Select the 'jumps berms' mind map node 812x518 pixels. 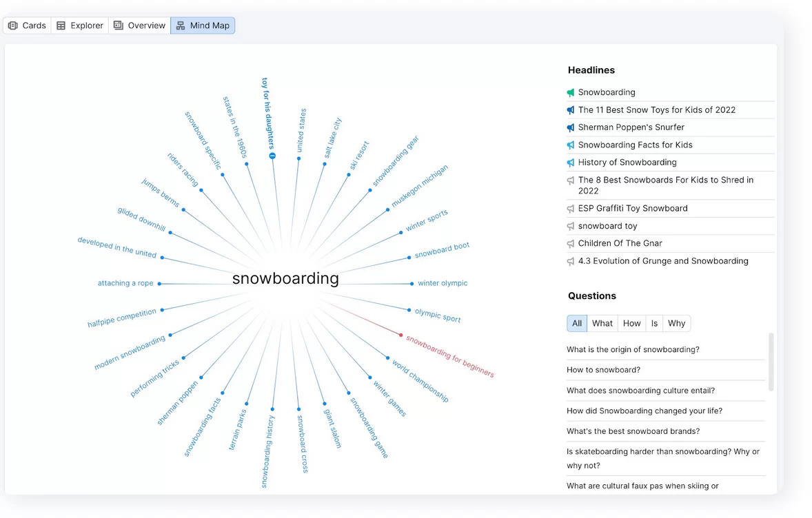click(161, 192)
